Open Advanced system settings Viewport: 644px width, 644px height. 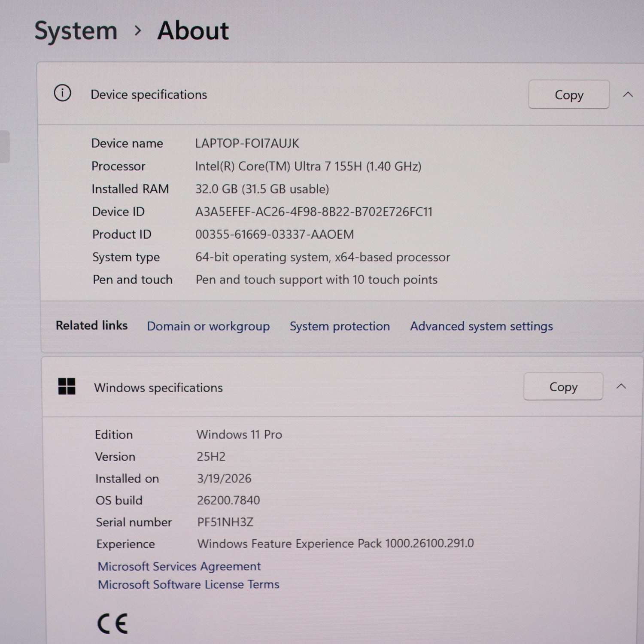point(481,326)
